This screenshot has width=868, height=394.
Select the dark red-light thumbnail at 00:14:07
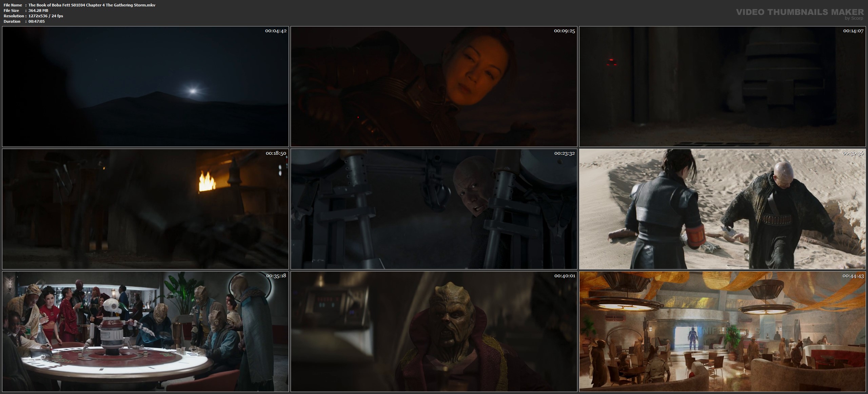(x=722, y=87)
